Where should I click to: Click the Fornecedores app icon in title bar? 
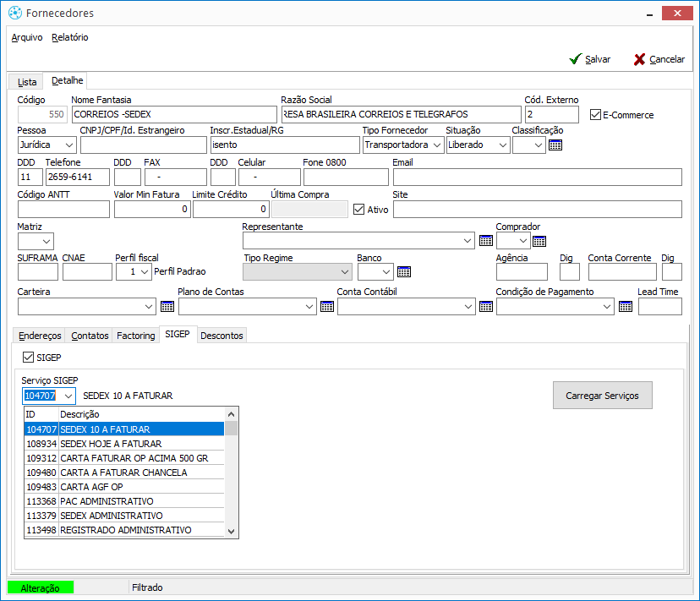click(x=15, y=13)
